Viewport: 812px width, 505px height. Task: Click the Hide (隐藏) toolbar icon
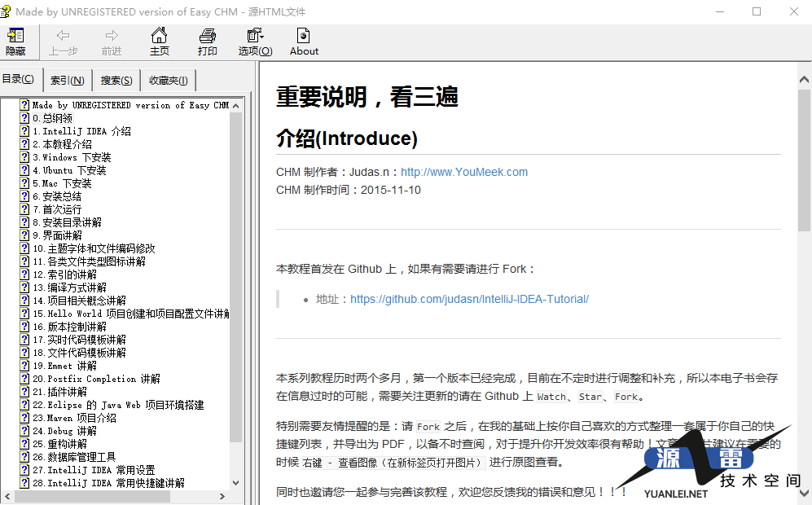click(x=15, y=37)
